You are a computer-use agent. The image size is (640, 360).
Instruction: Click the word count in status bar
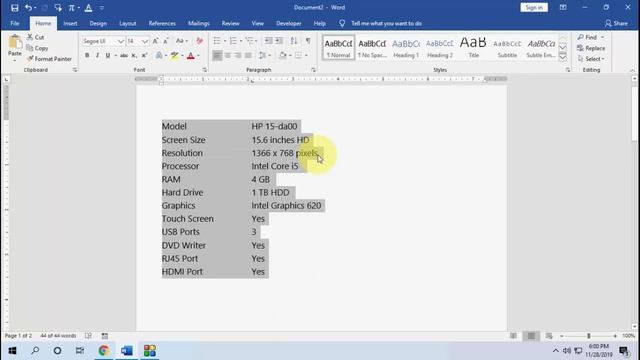tap(58, 336)
